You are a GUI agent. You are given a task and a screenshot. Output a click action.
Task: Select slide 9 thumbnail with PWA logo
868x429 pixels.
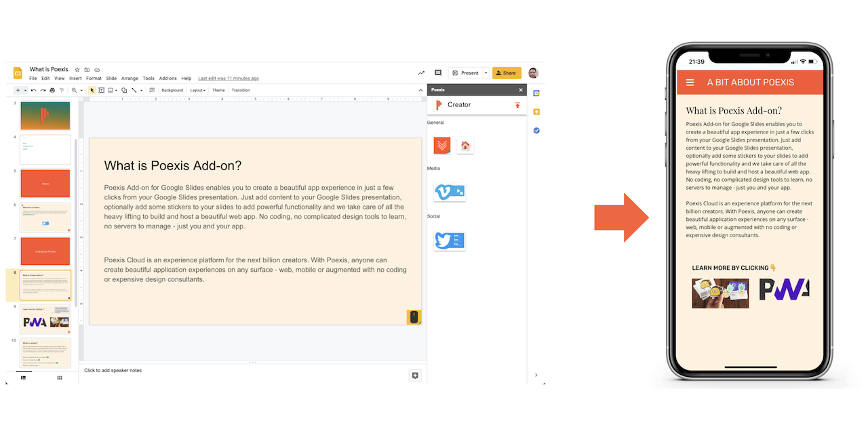(x=45, y=319)
